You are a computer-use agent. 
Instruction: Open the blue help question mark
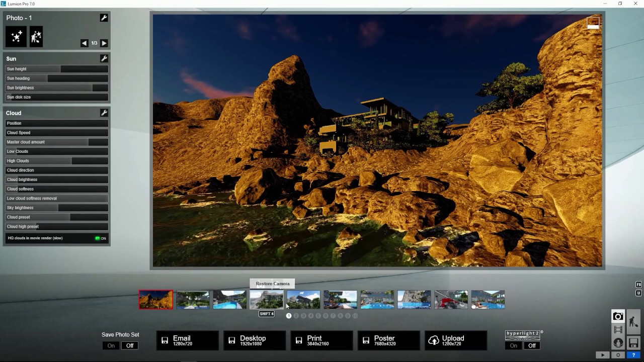click(633, 355)
